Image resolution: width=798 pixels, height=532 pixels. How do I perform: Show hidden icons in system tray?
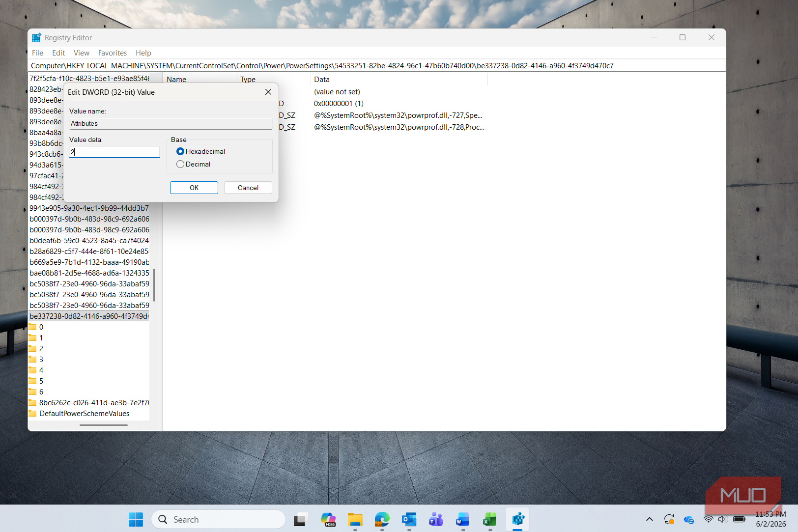(x=650, y=519)
